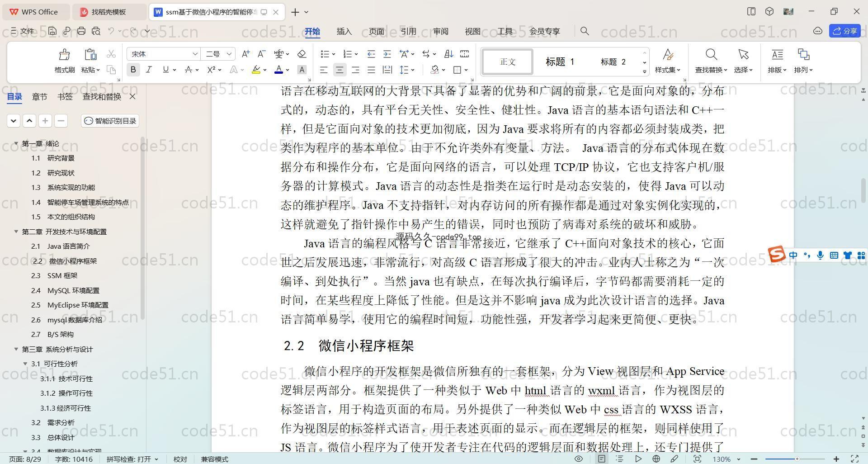Save the document using the save icon
This screenshot has height=464, width=868.
[x=52, y=31]
